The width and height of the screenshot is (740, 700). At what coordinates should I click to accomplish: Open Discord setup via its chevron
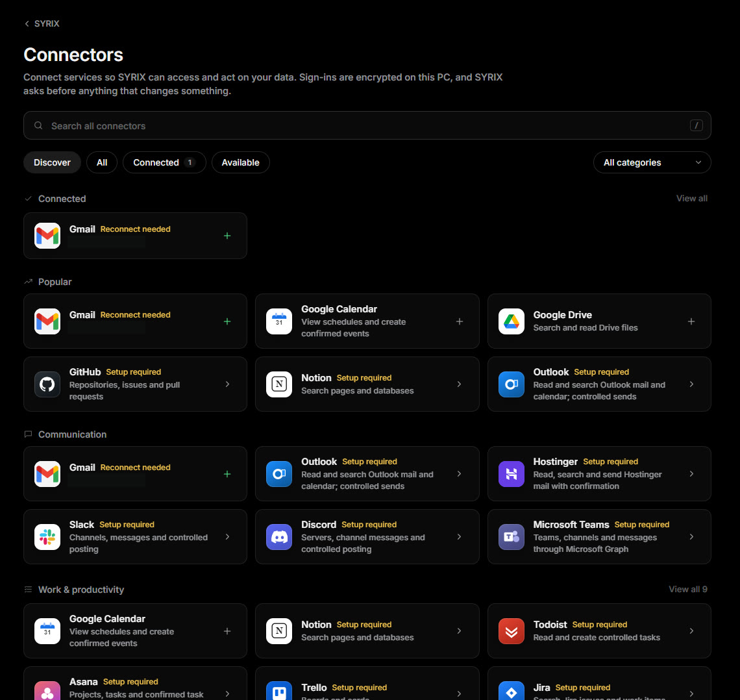(x=459, y=536)
